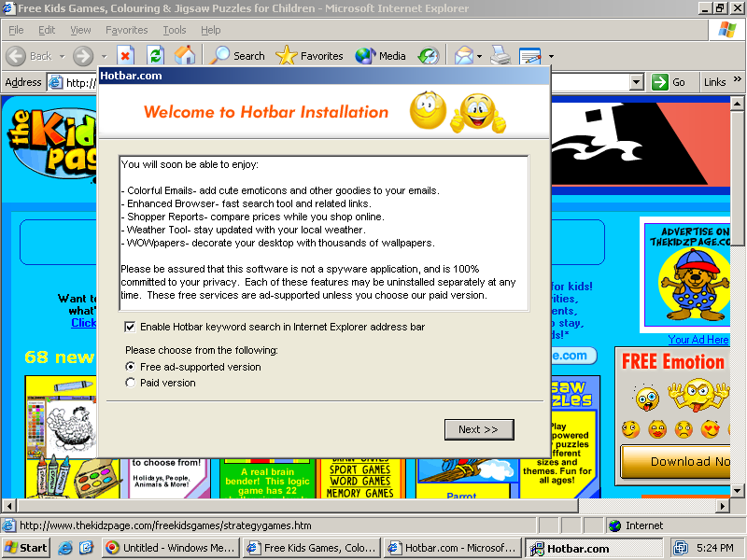Click the Forward arrow toolbar icon

pyautogui.click(x=83, y=56)
